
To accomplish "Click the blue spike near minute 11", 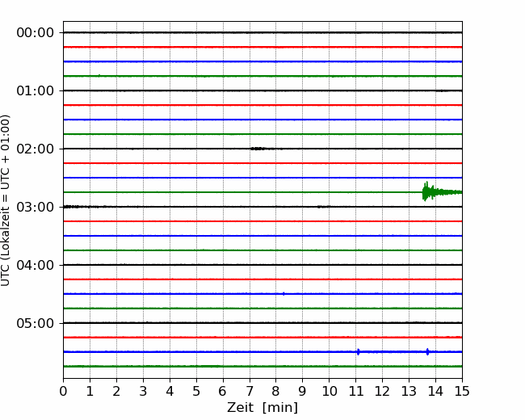I will [x=359, y=351].
